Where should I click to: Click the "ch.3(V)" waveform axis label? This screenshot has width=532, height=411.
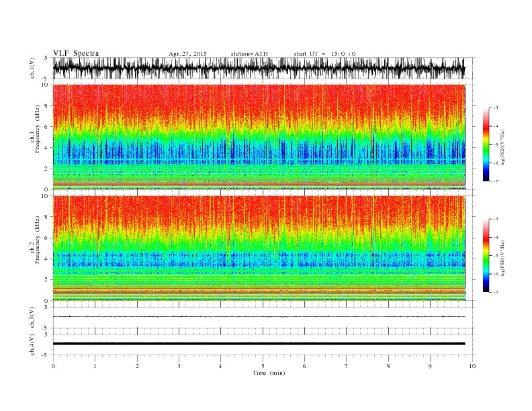32,318
